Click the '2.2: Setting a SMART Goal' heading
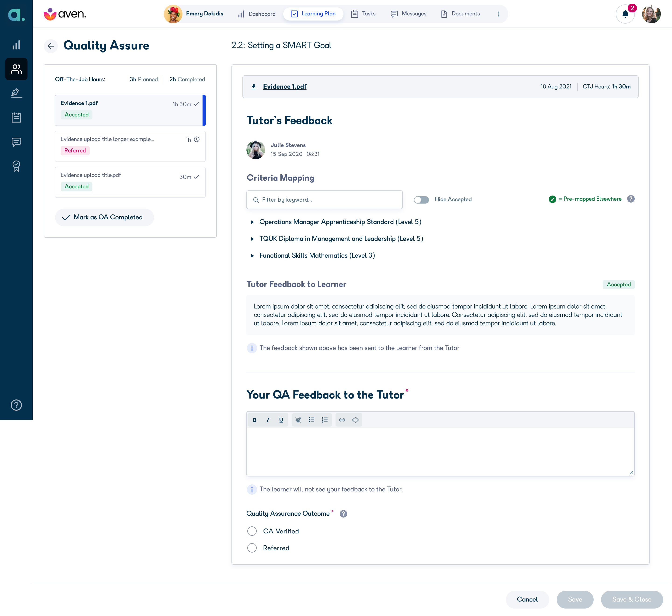672x616 pixels. click(x=281, y=45)
